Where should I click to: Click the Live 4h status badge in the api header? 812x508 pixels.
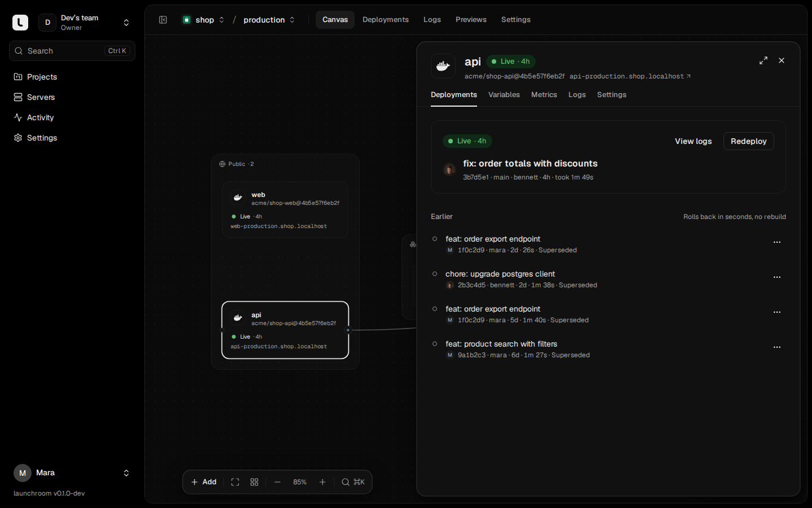pos(511,62)
